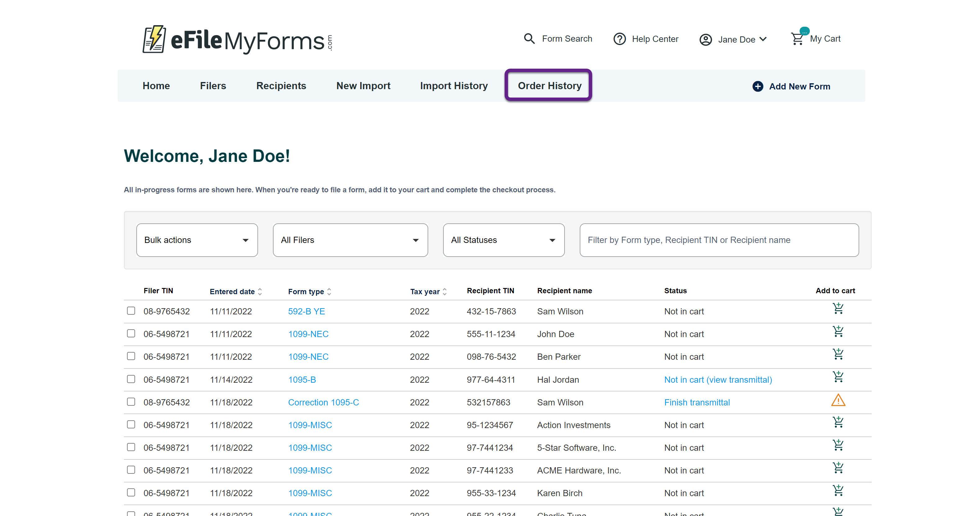980x516 pixels.
Task: Open the All Statuses filter dropdown
Action: coord(503,240)
